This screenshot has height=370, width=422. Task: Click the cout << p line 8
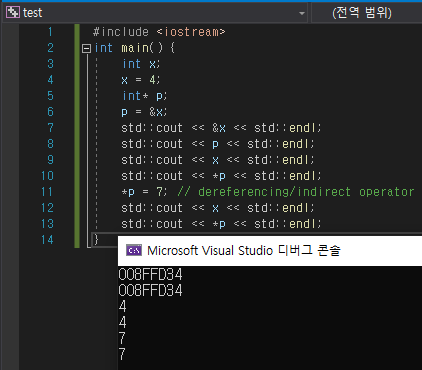pos(217,144)
